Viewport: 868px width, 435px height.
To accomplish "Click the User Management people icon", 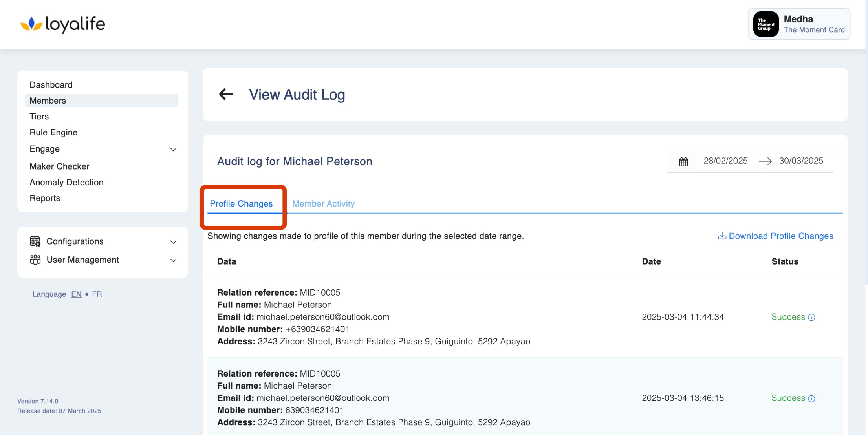I will coord(35,260).
